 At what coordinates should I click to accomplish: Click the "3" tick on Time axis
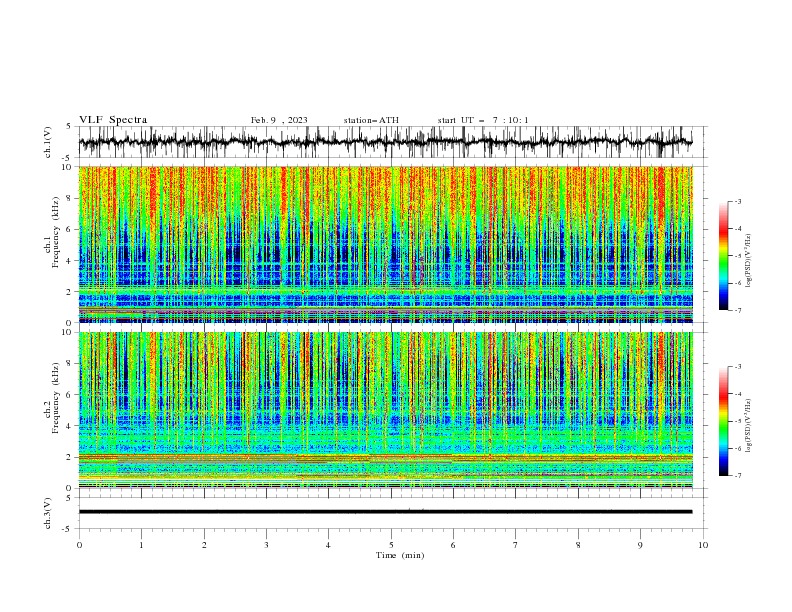click(x=266, y=545)
